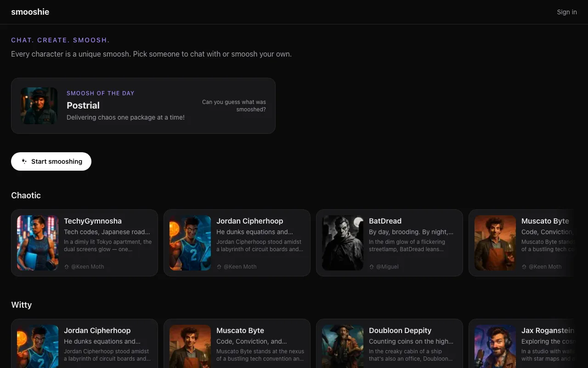Image resolution: width=588 pixels, height=368 pixels.
Task: Click @Keen Moth name on TechyGymnosha card
Action: pos(87,267)
